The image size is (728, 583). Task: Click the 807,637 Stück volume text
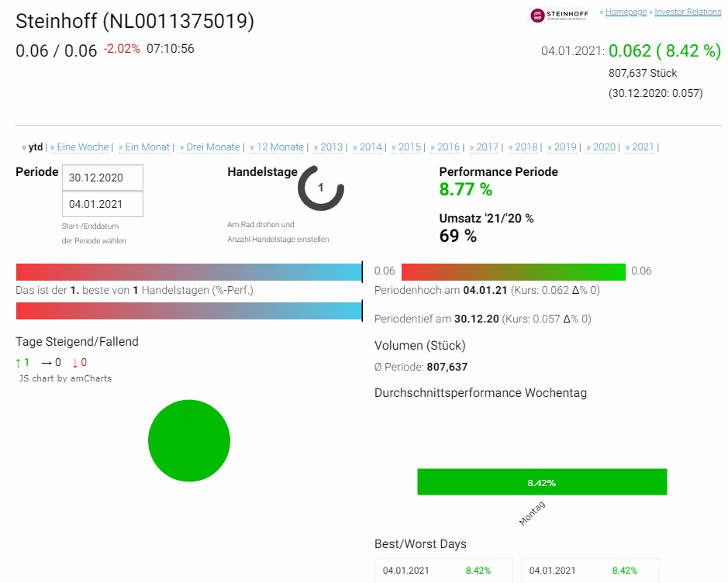(643, 74)
